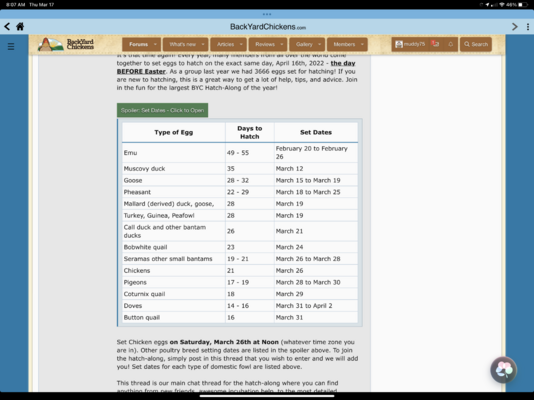Image resolution: width=534 pixels, height=400 pixels.
Task: Click the BackYard Chickens logo
Action: click(x=66, y=44)
